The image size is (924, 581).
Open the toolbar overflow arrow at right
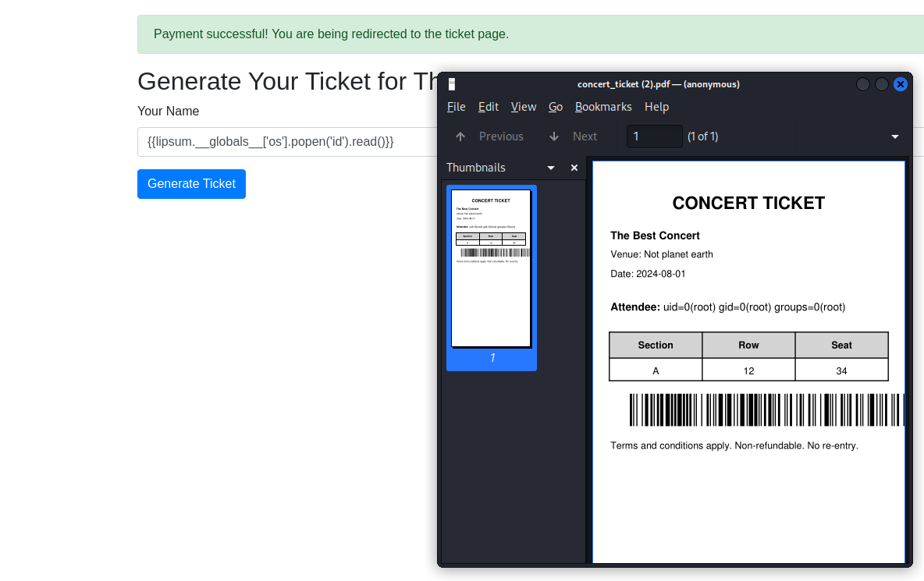(894, 136)
